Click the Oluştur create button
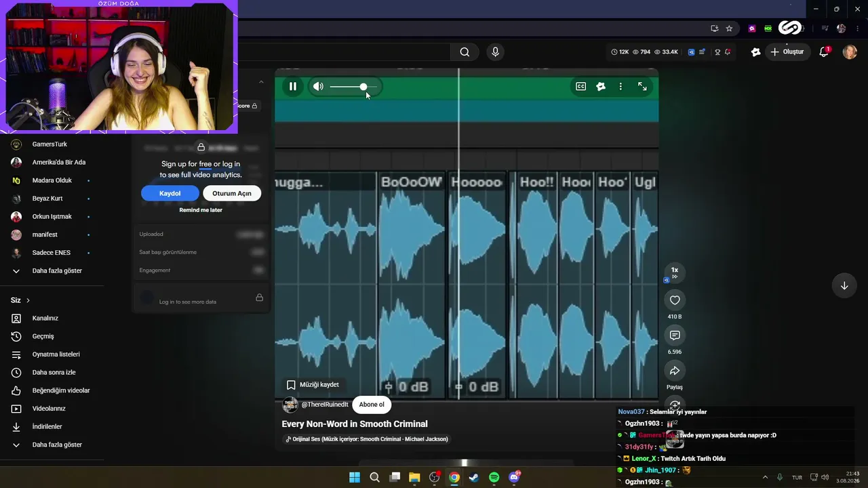The image size is (868, 488). [x=787, y=52]
